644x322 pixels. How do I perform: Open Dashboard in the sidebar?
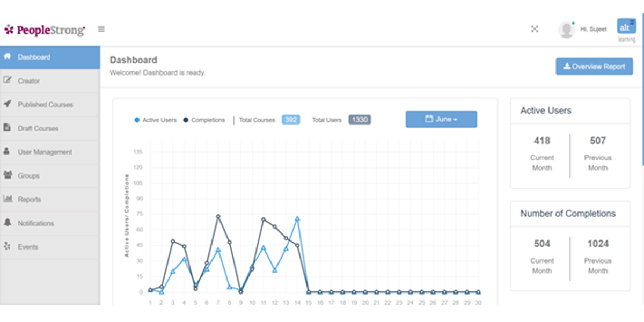(50, 57)
